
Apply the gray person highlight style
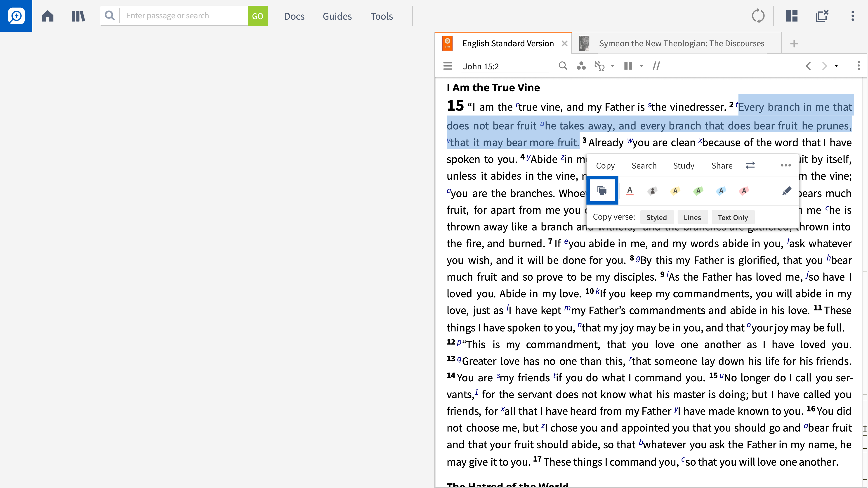pos(652,191)
